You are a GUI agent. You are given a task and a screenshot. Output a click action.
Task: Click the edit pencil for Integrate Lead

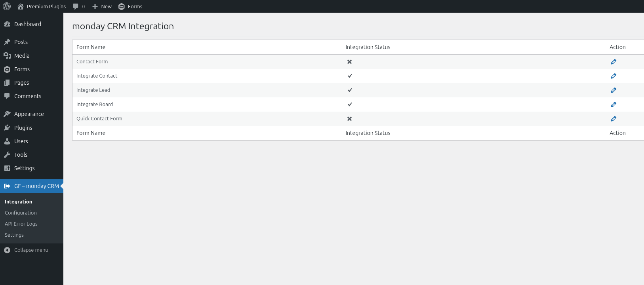point(614,90)
